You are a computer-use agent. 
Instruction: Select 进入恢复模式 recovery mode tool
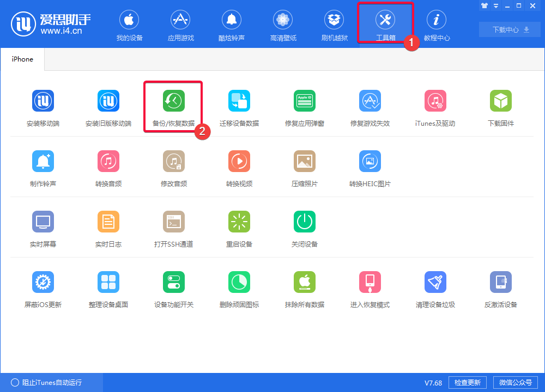point(370,287)
